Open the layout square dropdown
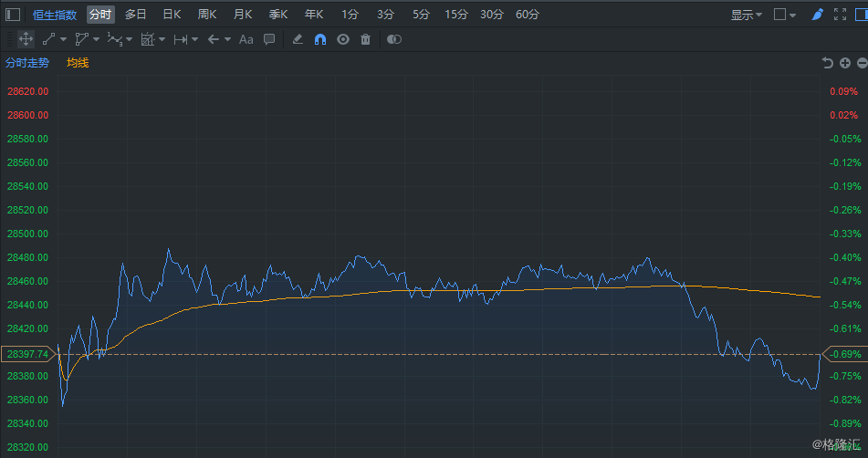Image resolution: width=868 pixels, height=458 pixels. 785,15
